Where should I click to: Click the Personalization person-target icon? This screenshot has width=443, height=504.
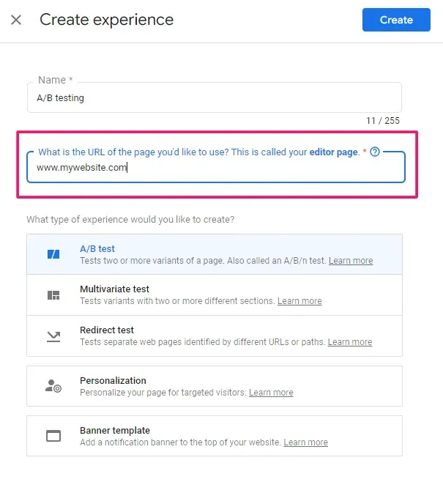53,386
